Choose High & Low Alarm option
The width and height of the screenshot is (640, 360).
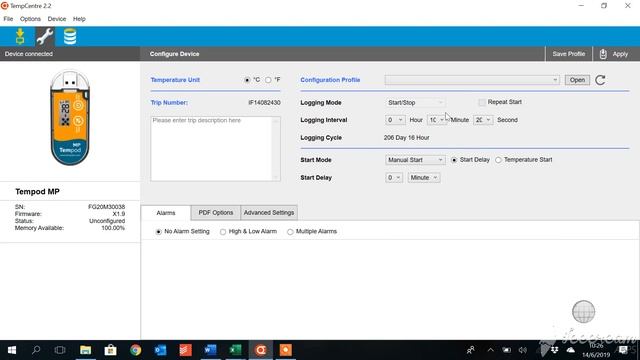[x=223, y=231]
